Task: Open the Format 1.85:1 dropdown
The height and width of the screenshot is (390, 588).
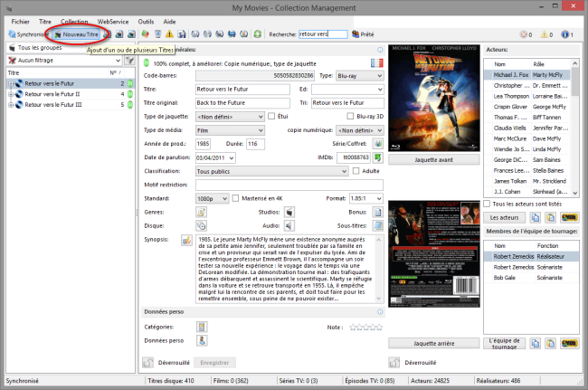Action: 366,198
